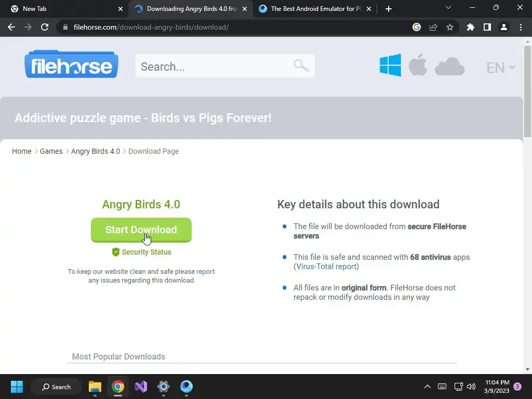The height and width of the screenshot is (399, 532).
Task: Open the Extensions puzzle icon
Action: (471, 27)
